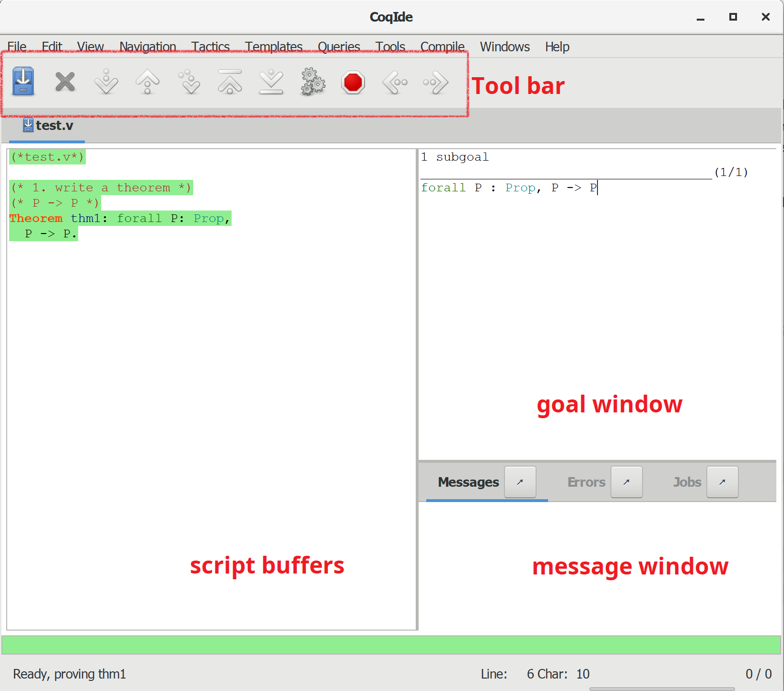Open the Tactics menu
The width and height of the screenshot is (784, 691).
pyautogui.click(x=211, y=47)
